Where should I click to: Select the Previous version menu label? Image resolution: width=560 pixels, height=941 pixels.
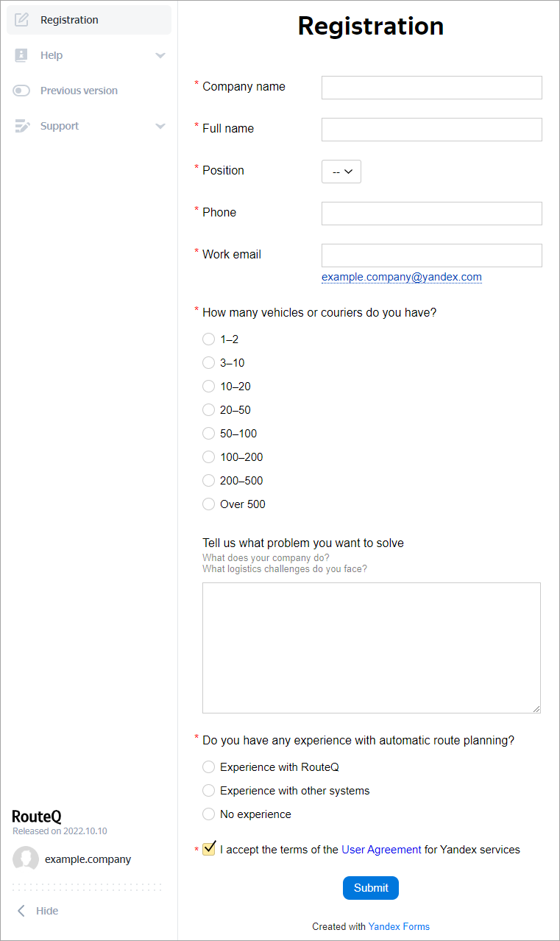click(x=79, y=91)
